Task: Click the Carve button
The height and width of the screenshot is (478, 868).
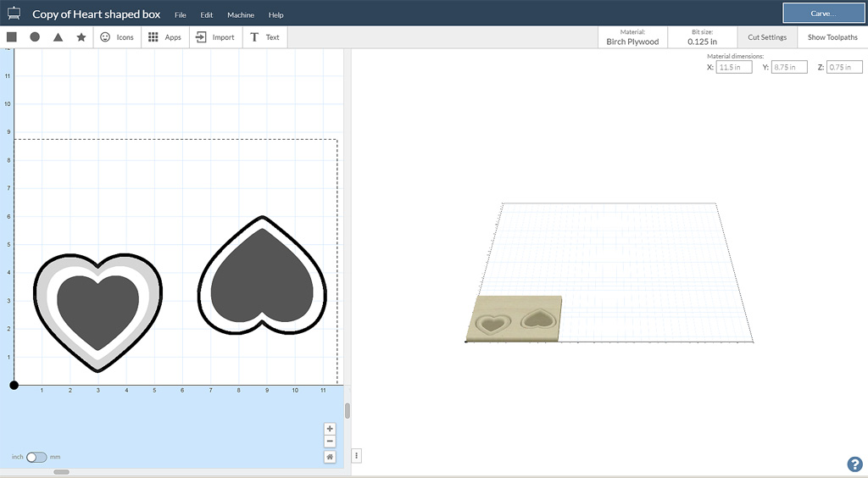Action: (823, 14)
